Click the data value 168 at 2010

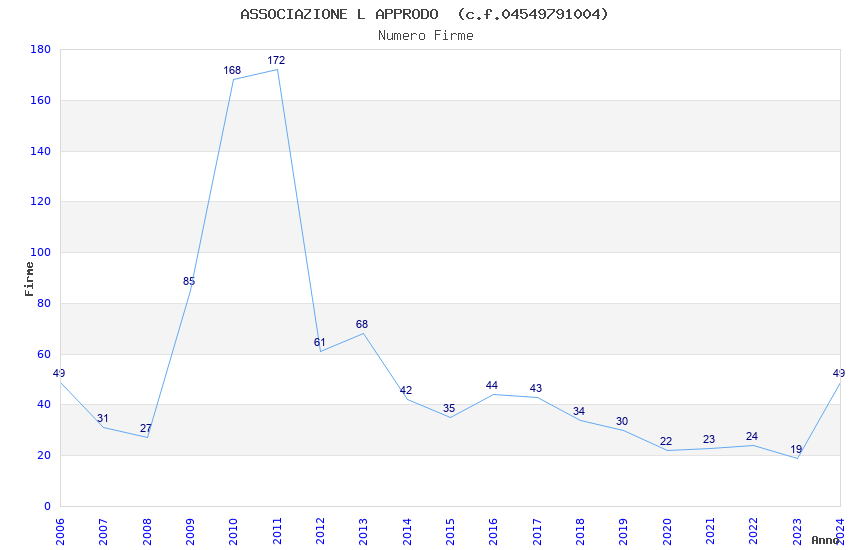[232, 70]
